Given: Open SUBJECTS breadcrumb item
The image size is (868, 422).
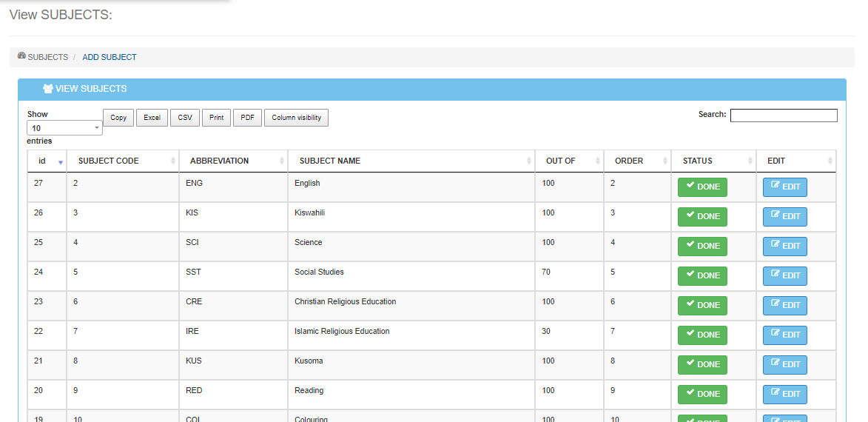Looking at the screenshot, I should pyautogui.click(x=47, y=57).
